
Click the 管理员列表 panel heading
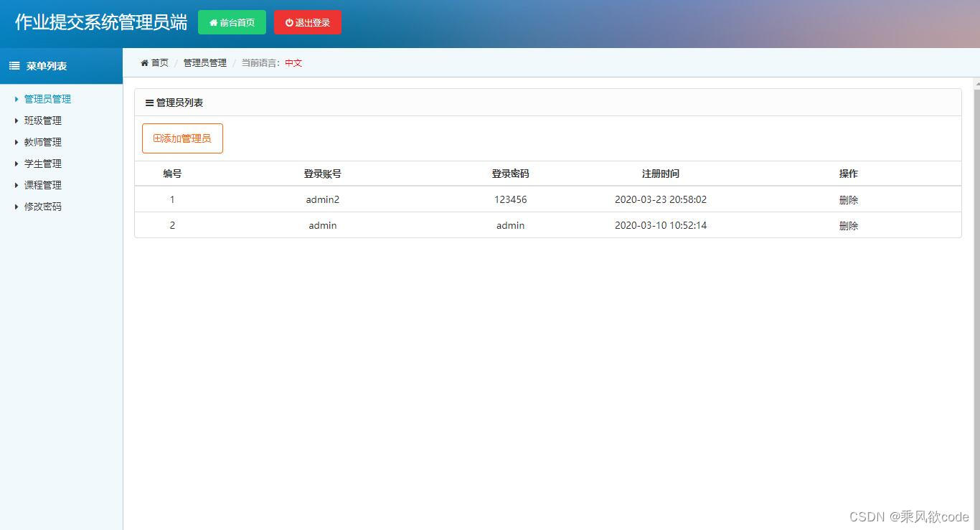tap(179, 103)
